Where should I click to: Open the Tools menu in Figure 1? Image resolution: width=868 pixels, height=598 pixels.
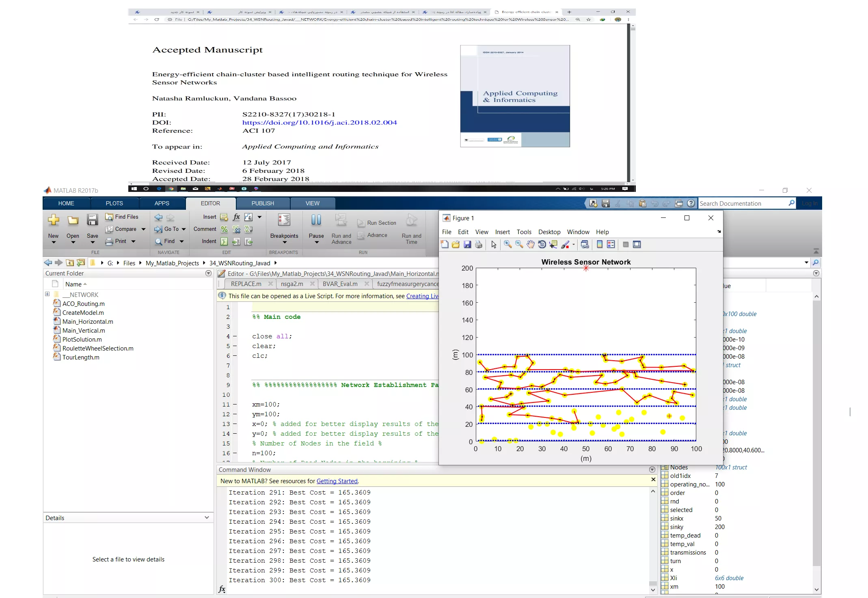click(x=524, y=232)
